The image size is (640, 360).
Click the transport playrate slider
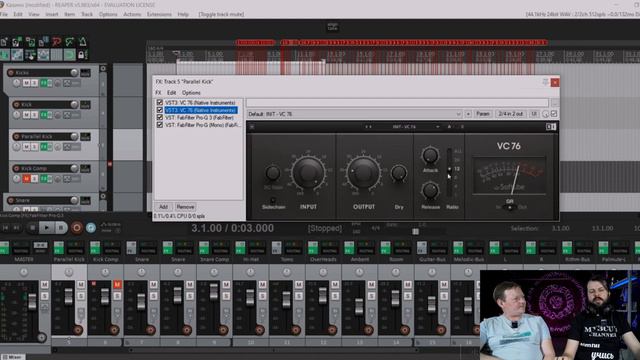[x=415, y=231]
